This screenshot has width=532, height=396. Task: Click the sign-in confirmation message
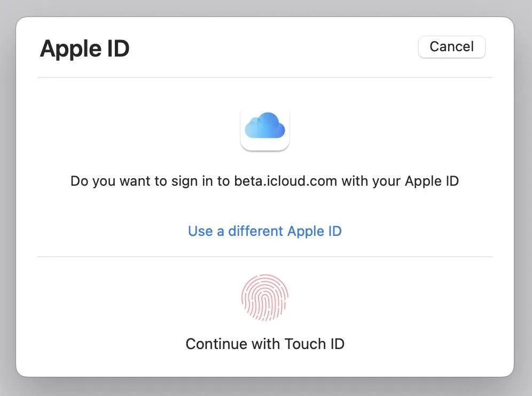[264, 181]
